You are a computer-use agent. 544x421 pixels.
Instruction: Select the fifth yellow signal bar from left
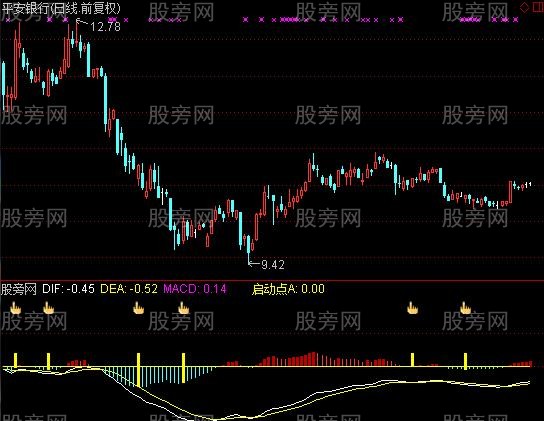click(413, 360)
